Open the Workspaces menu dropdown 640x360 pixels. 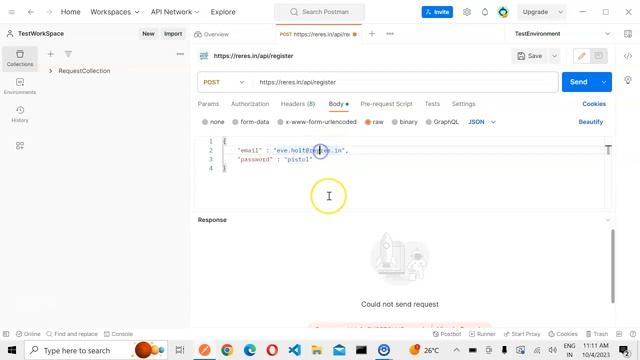coord(115,12)
